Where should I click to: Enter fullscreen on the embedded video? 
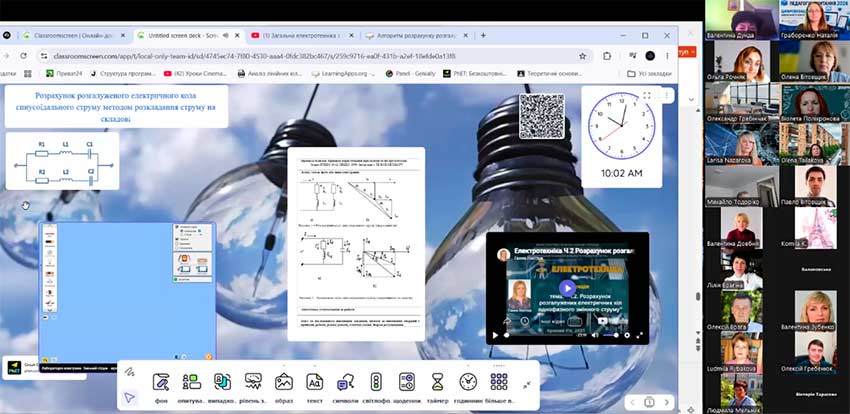640,335
